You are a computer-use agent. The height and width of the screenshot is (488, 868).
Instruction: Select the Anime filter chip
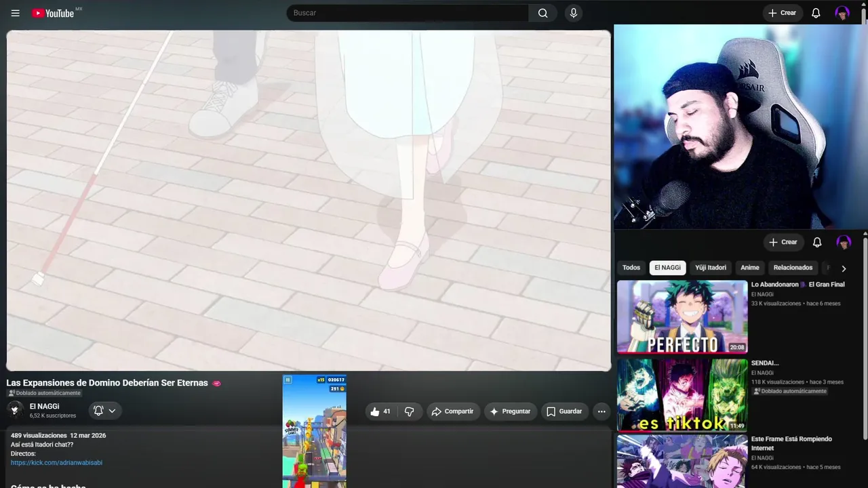(x=750, y=268)
